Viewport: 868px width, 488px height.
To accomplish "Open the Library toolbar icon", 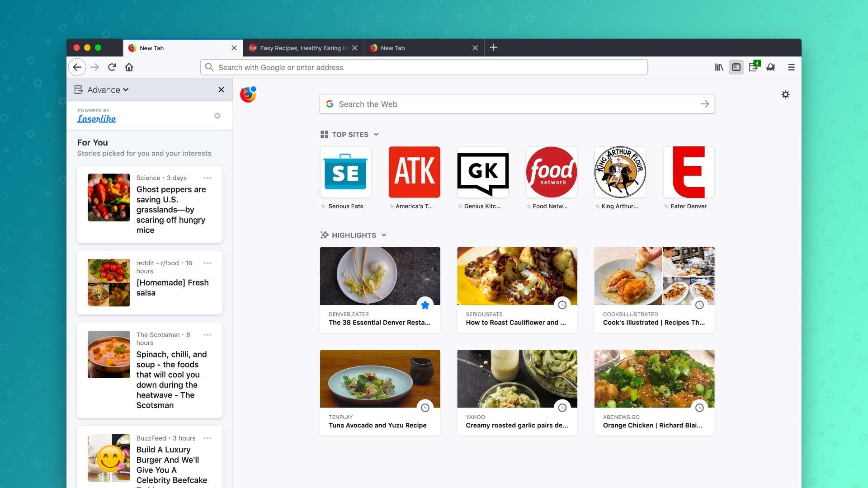I will tap(719, 67).
